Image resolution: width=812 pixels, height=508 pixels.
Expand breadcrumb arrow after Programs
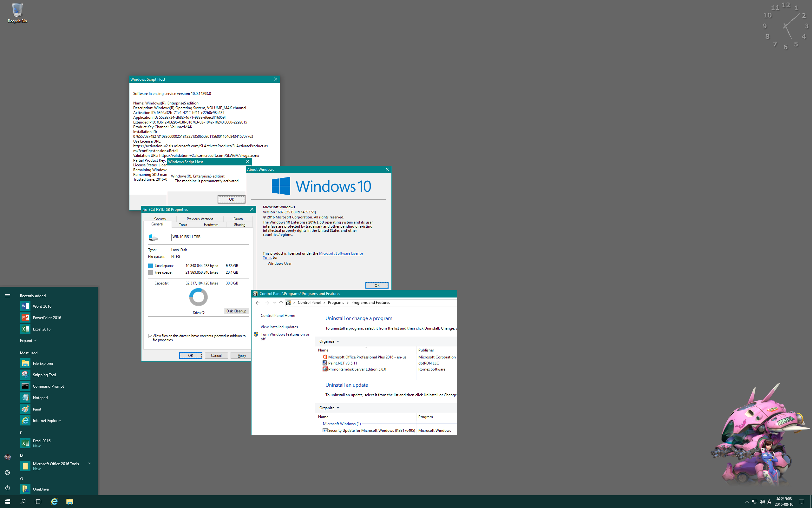[348, 303]
